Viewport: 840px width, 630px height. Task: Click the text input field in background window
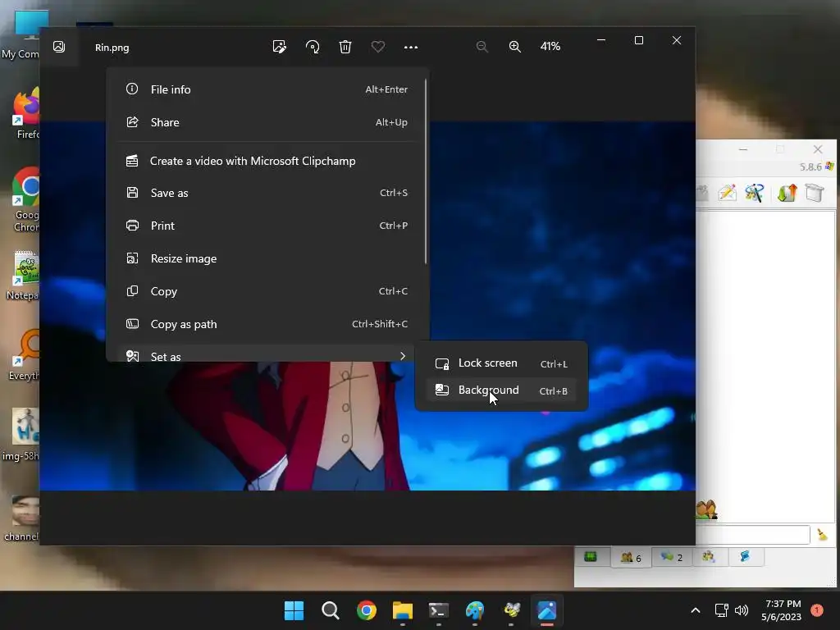753,535
